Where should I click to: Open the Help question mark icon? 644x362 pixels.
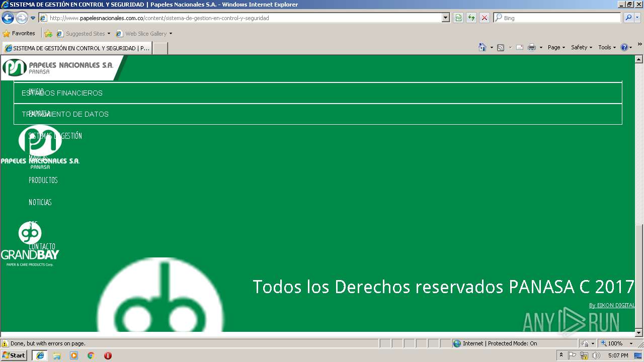[x=624, y=47]
